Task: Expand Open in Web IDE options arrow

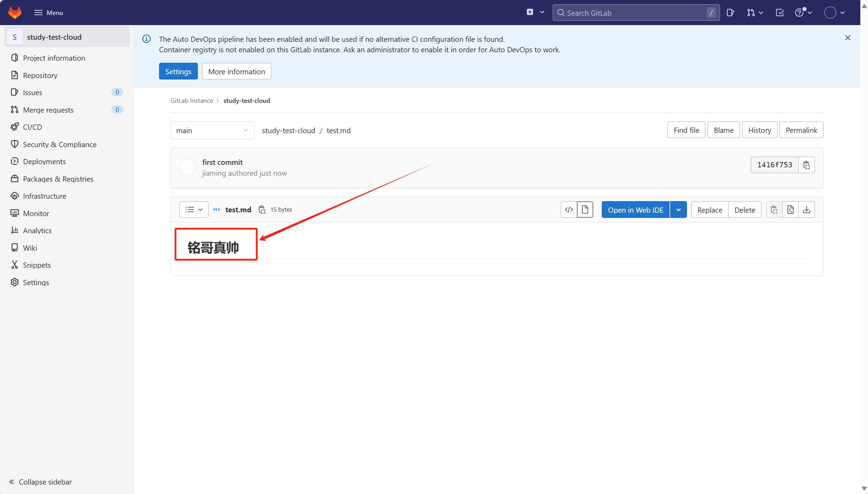Action: pyautogui.click(x=678, y=210)
